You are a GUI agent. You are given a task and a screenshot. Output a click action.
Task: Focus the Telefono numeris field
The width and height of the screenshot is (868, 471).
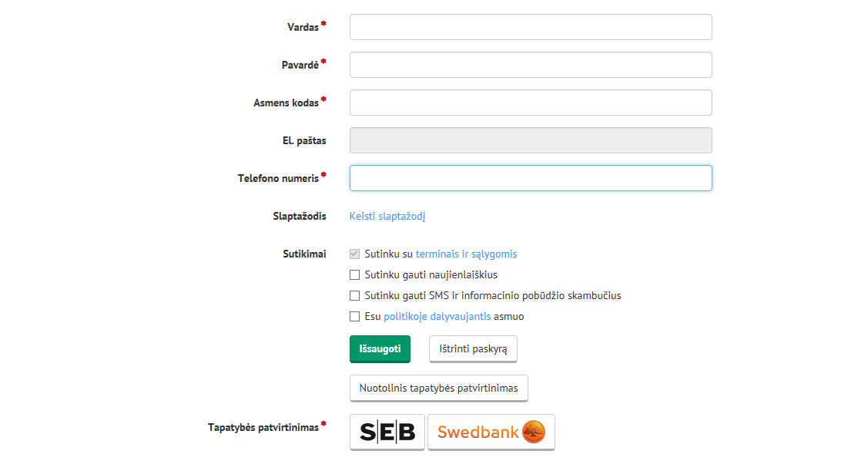pyautogui.click(x=531, y=178)
